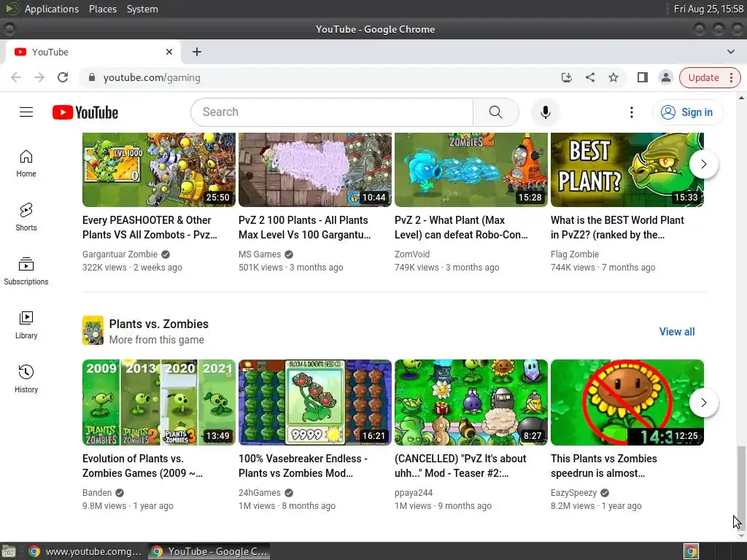The height and width of the screenshot is (560, 747).
Task: Open YouTube settings three-dot menu
Action: (x=632, y=112)
